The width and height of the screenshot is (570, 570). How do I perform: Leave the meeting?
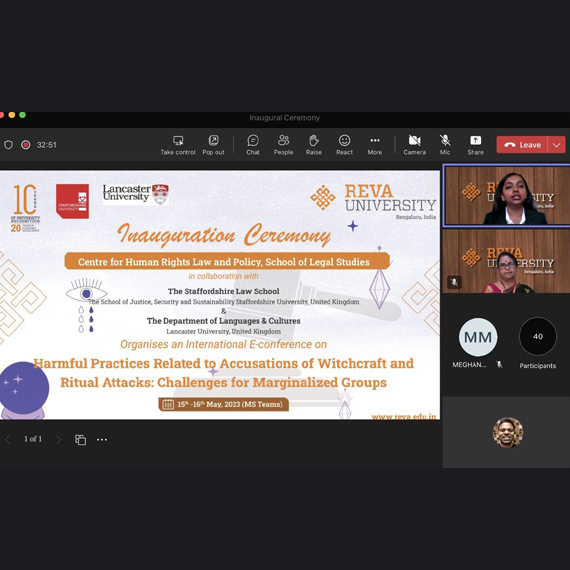(x=522, y=145)
